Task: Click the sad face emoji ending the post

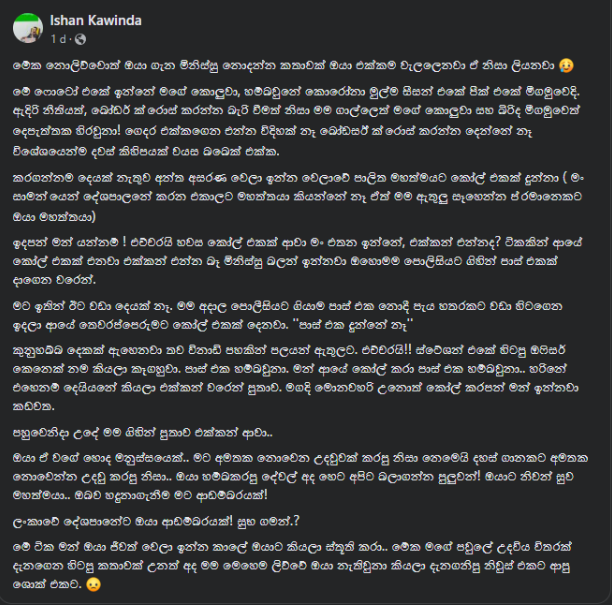Action: click(x=93, y=584)
